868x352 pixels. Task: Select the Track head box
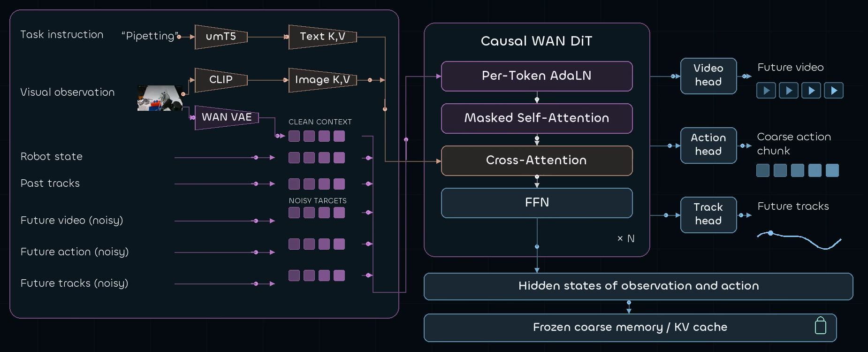click(708, 215)
